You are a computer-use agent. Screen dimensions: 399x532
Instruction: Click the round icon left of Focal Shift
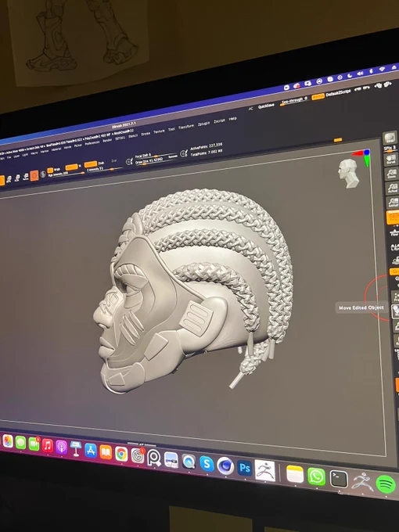129,162
